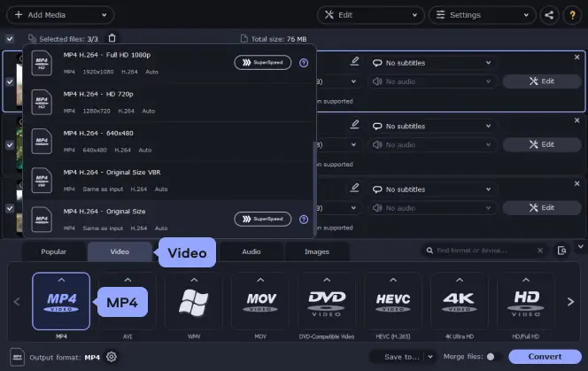Click the device detection icon next to search
588x371 pixels.
[x=561, y=251]
